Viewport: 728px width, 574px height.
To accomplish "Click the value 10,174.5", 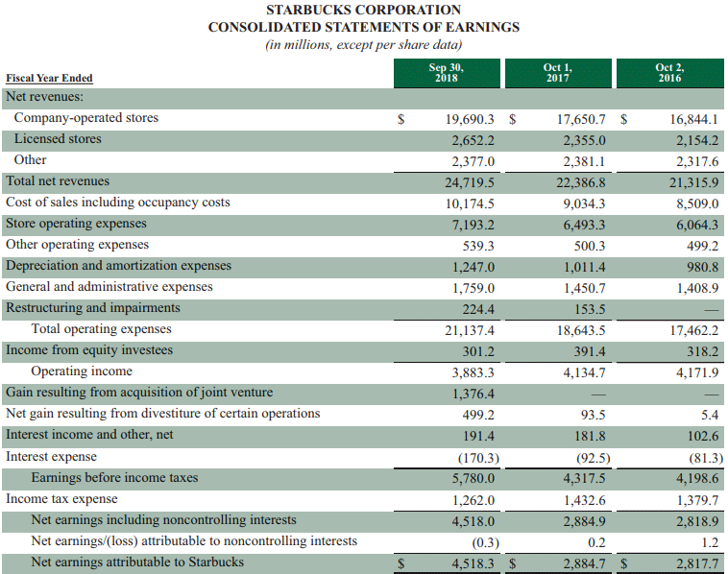I will (x=470, y=204).
